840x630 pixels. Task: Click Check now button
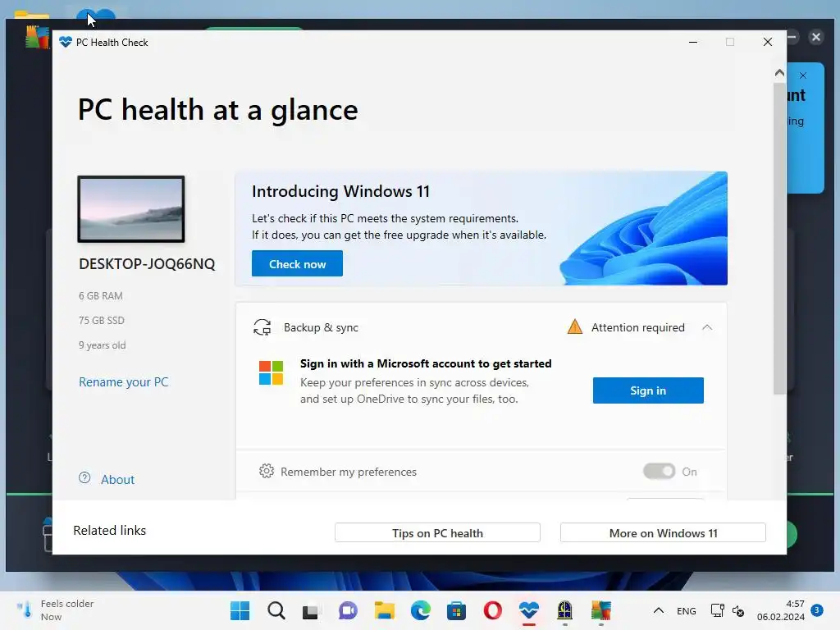tap(297, 263)
